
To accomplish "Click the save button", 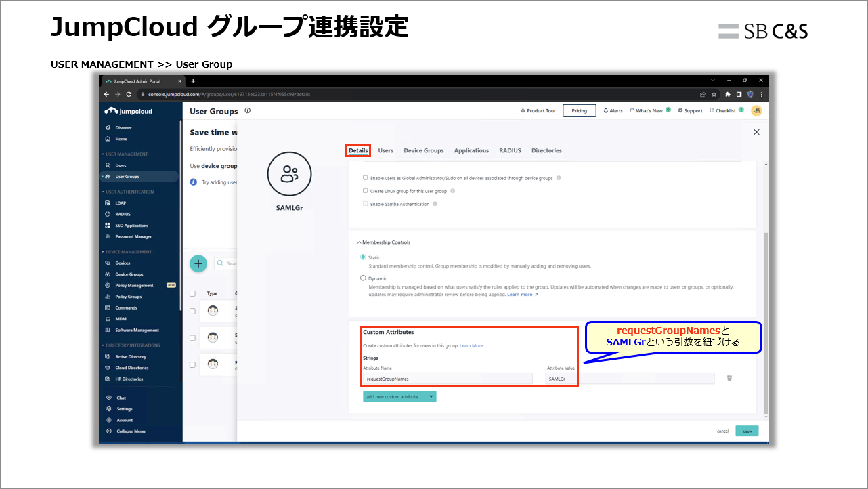I will [x=747, y=431].
